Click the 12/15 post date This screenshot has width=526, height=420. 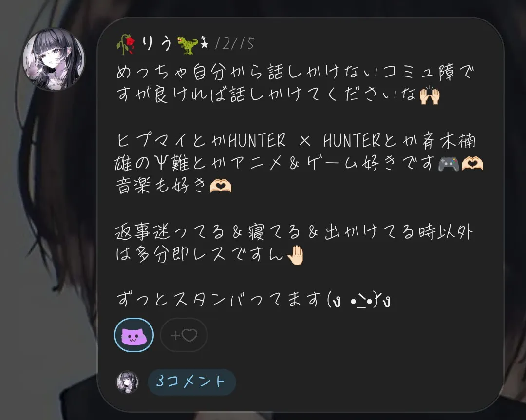pos(234,44)
